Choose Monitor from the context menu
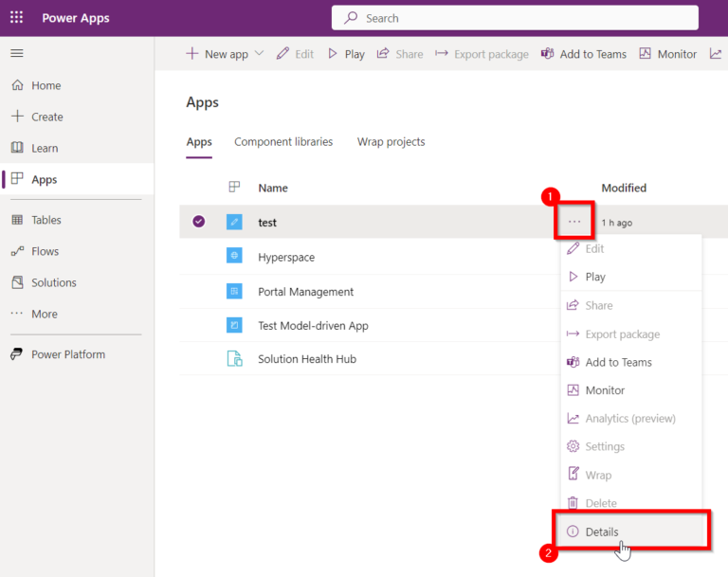 (x=631, y=390)
